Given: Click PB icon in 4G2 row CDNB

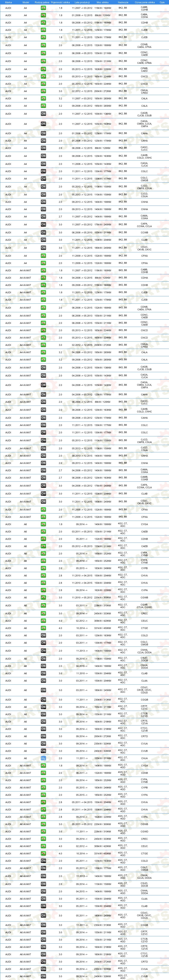Looking at the screenshot, I should coord(43,539).
